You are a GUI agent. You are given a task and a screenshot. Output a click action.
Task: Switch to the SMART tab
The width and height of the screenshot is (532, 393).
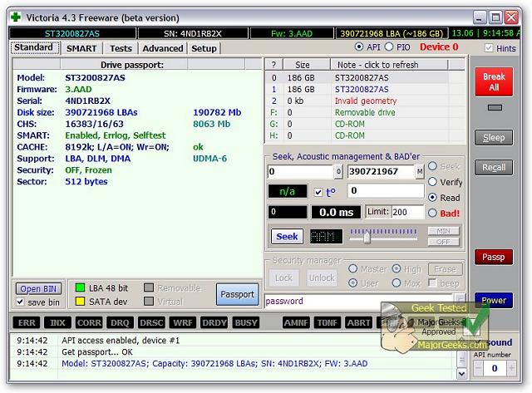click(81, 48)
